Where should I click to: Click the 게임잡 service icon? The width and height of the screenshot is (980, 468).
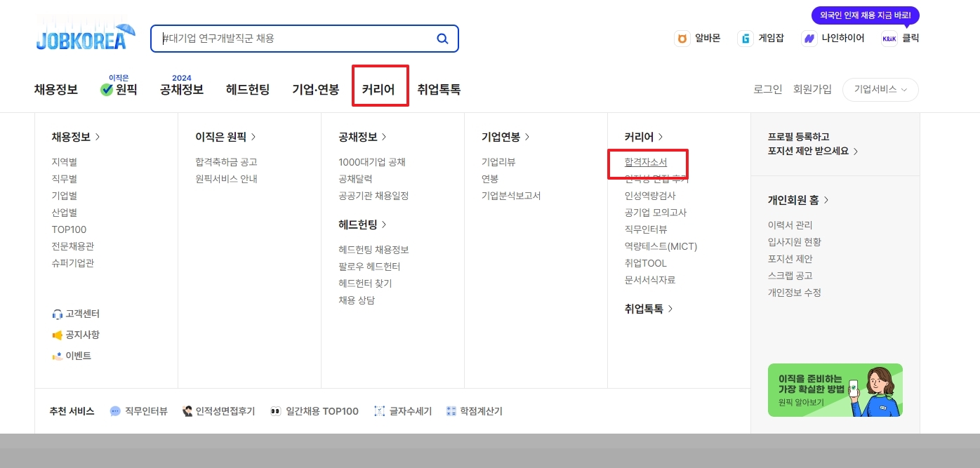(x=745, y=39)
